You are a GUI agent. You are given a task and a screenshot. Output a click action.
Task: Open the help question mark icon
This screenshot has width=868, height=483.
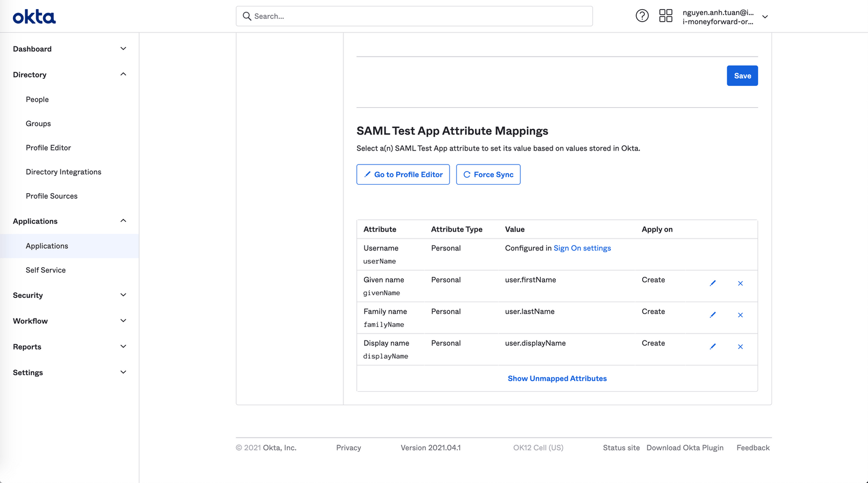pyautogui.click(x=642, y=16)
